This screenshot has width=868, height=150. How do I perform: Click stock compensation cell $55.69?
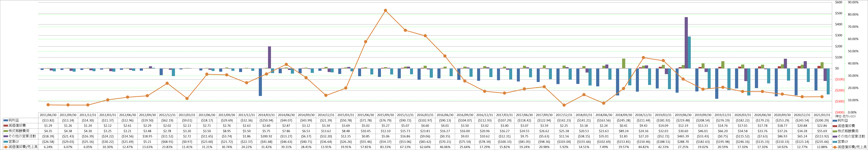coord(821,131)
